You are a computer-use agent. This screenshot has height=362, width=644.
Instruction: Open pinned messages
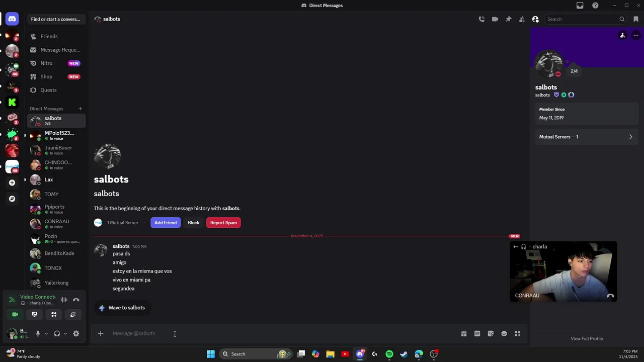(x=509, y=19)
